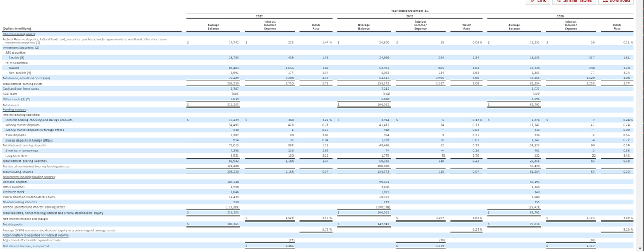
Task: Click the 28,795 value in 2022
Action: pyautogui.click(x=233, y=57)
